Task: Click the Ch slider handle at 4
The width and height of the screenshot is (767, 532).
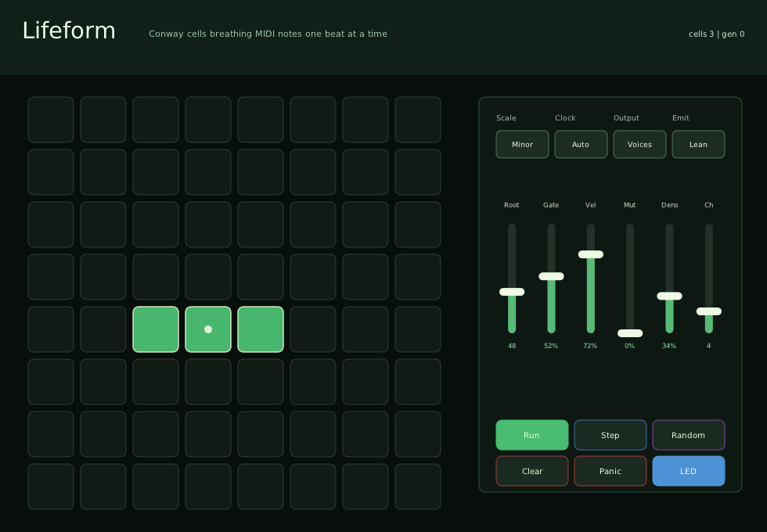Action: [709, 311]
